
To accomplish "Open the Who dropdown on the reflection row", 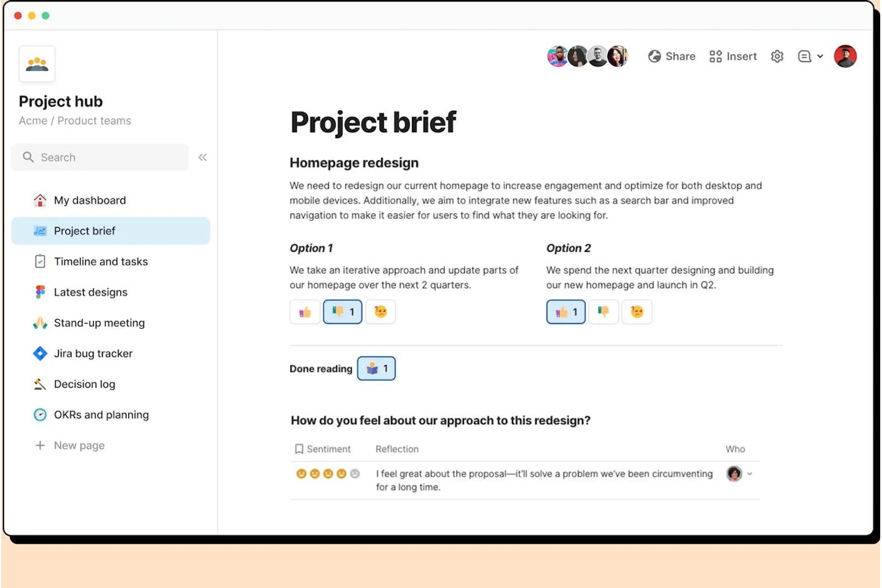I will tap(750, 474).
